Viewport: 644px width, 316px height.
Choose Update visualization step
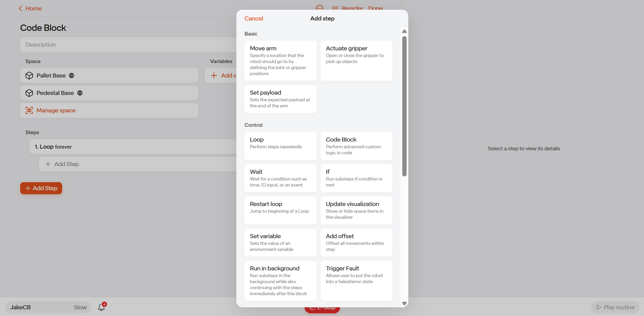[x=356, y=210]
